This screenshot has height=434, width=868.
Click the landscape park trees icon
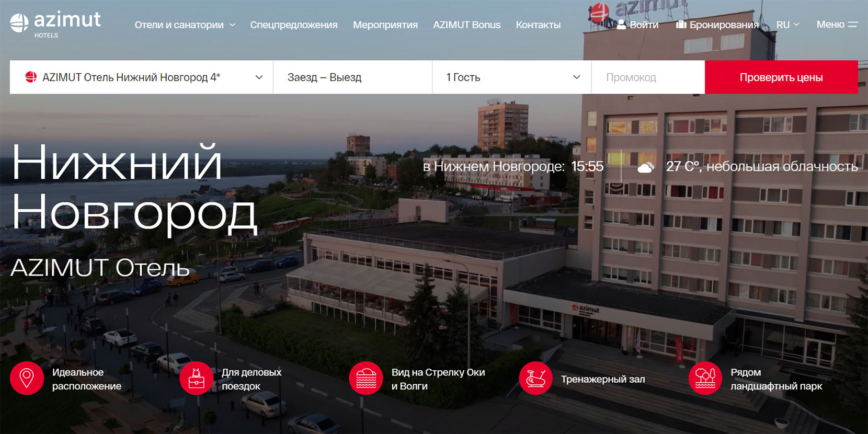[705, 378]
